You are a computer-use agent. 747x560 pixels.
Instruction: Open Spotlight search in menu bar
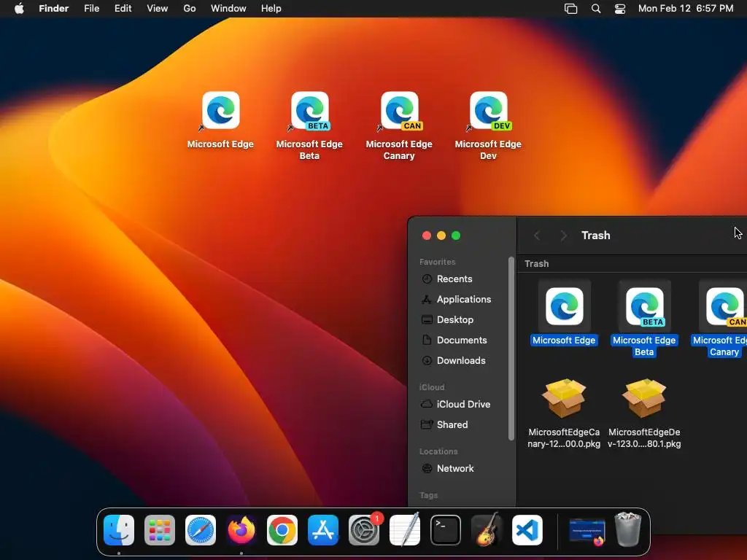[596, 9]
